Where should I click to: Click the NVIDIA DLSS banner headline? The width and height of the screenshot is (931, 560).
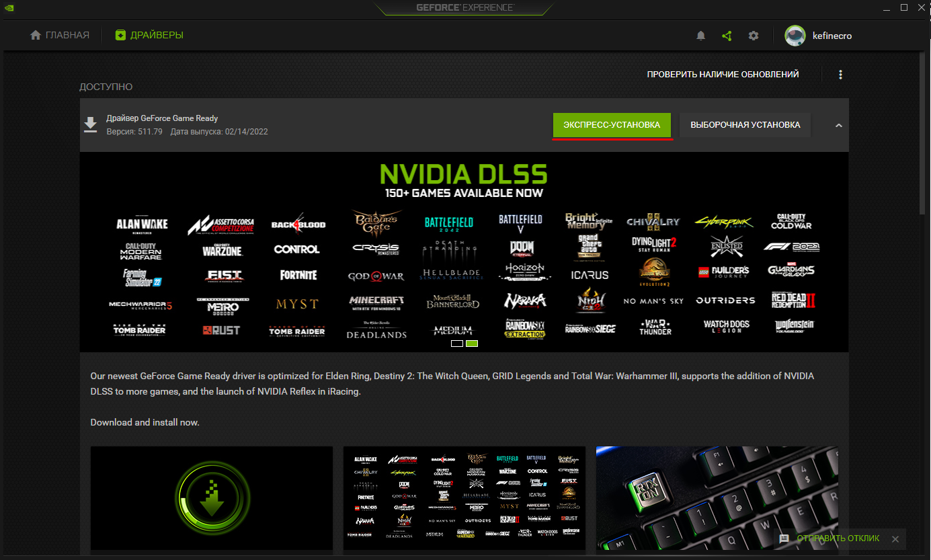(x=464, y=174)
